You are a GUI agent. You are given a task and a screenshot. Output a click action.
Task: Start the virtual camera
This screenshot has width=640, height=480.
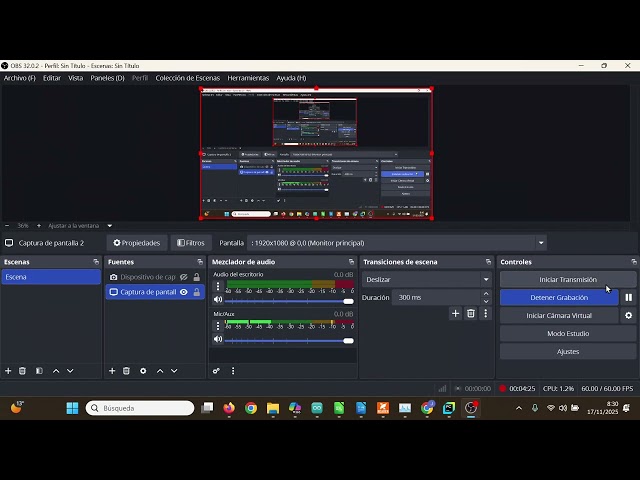(559, 316)
